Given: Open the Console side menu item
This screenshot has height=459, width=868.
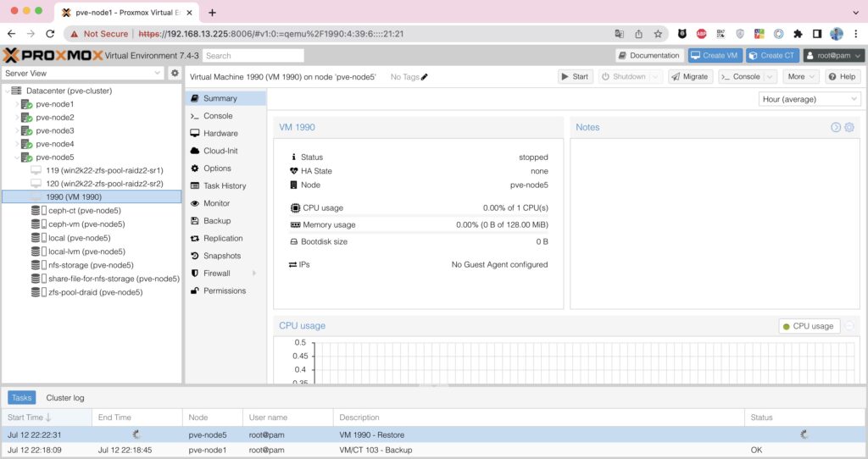Looking at the screenshot, I should click(x=225, y=116).
